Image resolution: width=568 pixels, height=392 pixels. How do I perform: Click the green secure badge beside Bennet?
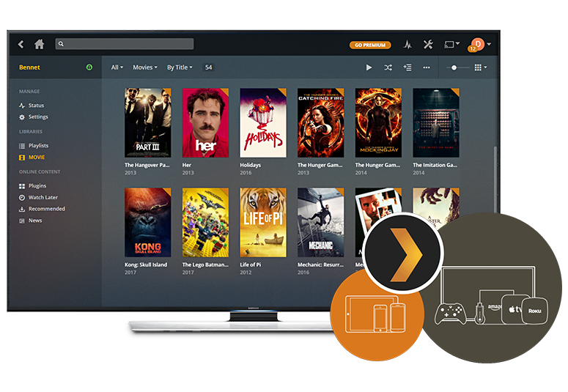89,67
